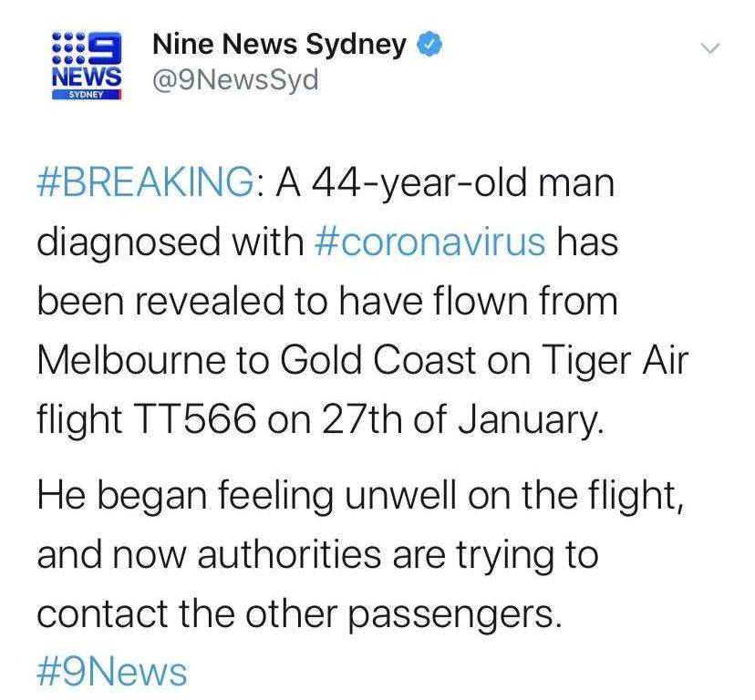Open the #BREAKING hashtag

146,183
